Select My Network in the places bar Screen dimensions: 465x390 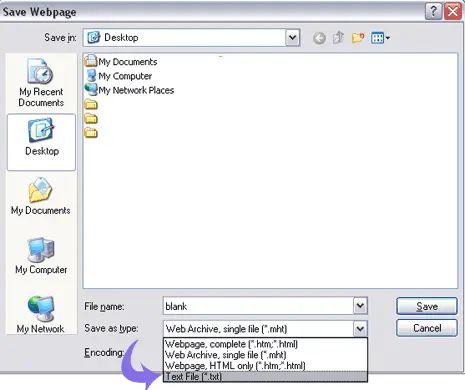(x=41, y=315)
